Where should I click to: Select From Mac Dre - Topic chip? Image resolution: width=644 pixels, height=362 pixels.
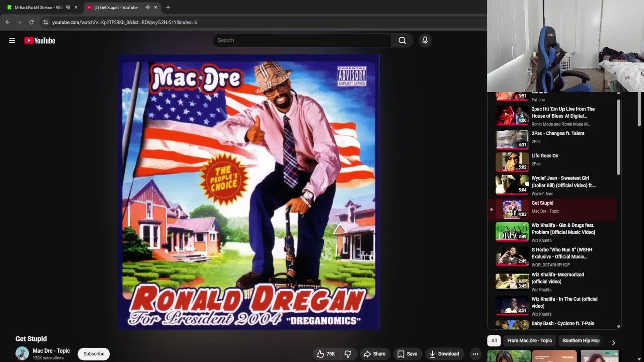point(529,341)
